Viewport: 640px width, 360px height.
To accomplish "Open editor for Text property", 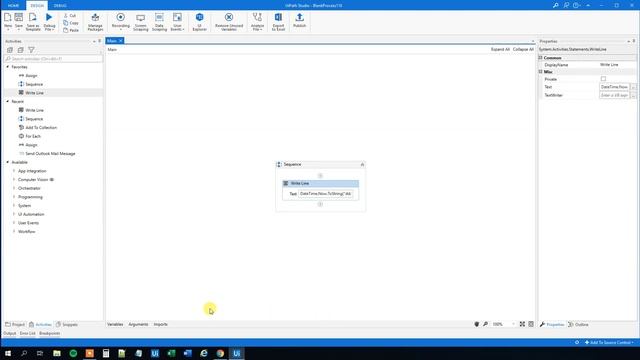I will 633,87.
